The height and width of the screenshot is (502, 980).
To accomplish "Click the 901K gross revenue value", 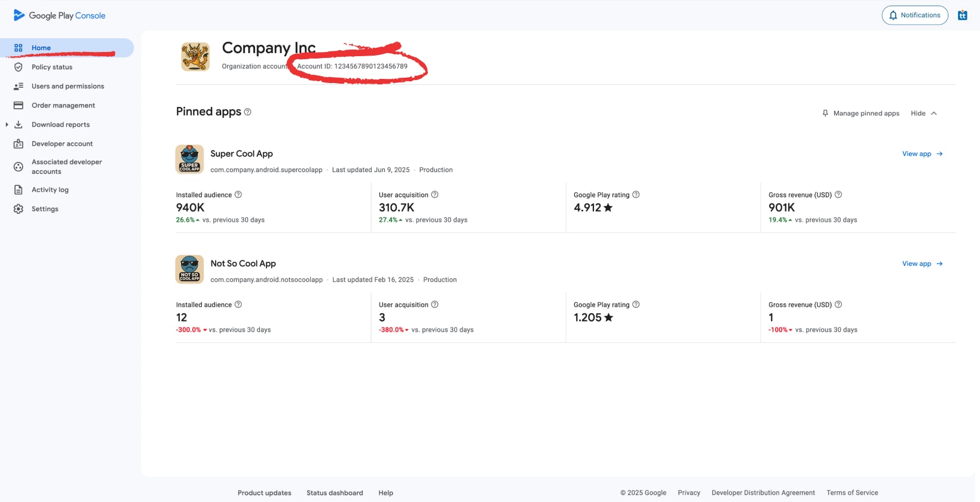I will pos(782,207).
